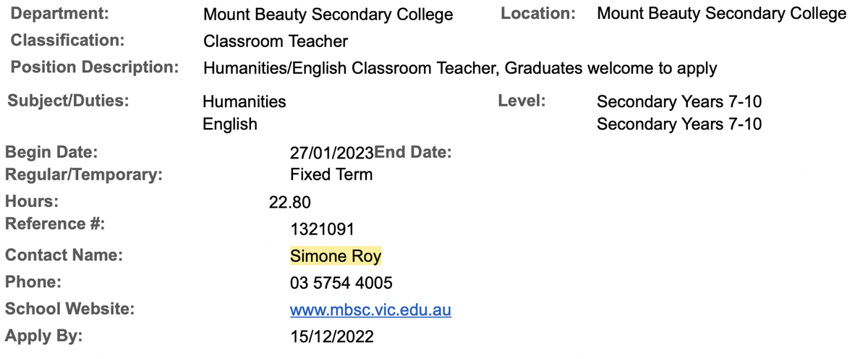
Task: Click the English subject entry
Action: 230,124
